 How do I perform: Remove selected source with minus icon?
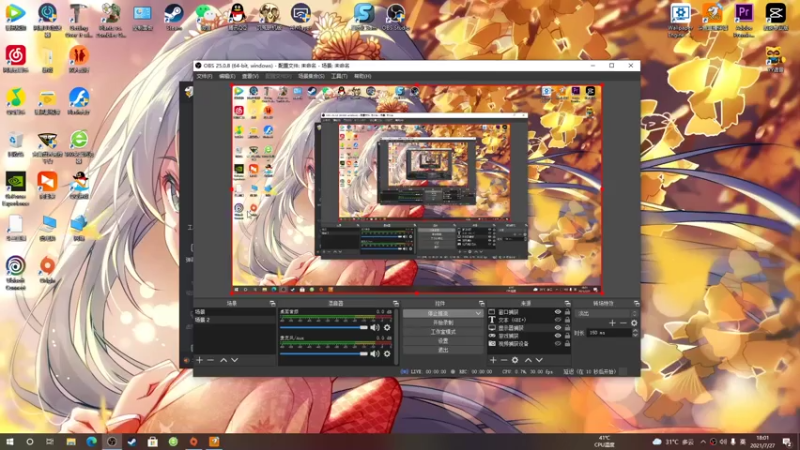coord(504,360)
